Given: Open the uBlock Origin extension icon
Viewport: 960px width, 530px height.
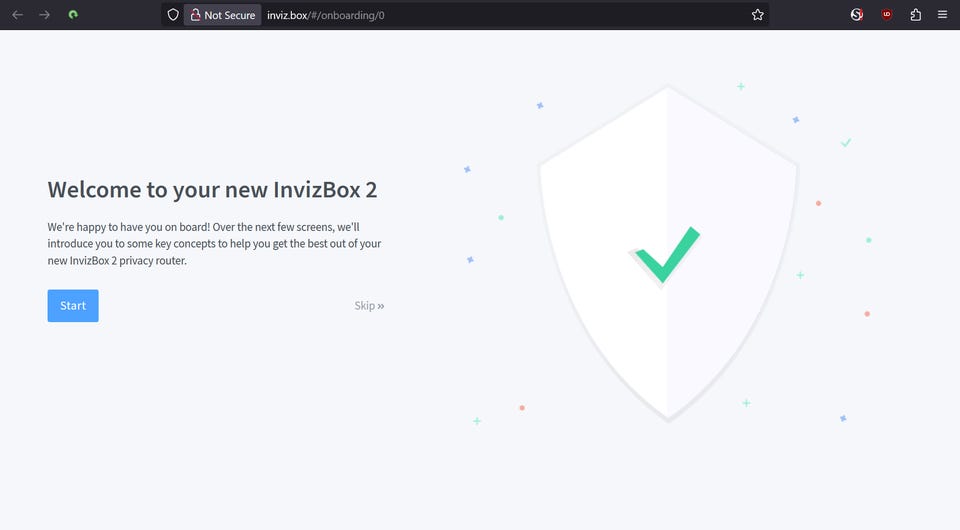Looking at the screenshot, I should (x=886, y=15).
